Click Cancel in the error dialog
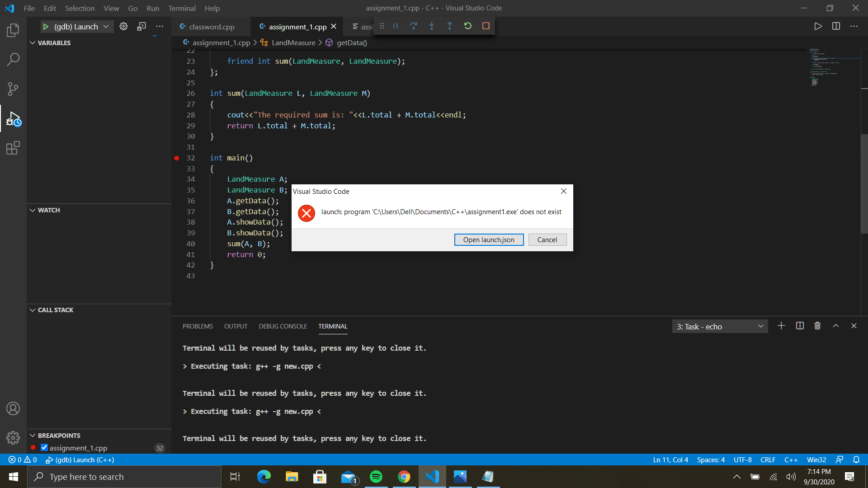 pos(547,240)
